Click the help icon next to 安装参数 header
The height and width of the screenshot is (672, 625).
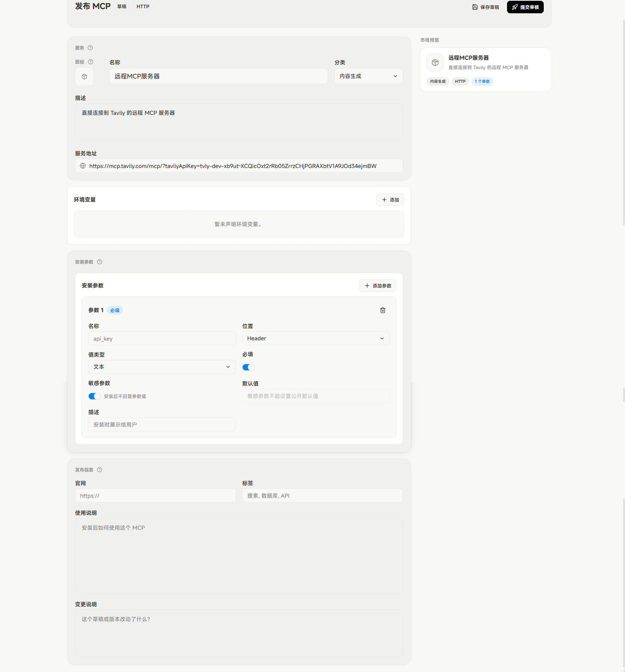100,262
